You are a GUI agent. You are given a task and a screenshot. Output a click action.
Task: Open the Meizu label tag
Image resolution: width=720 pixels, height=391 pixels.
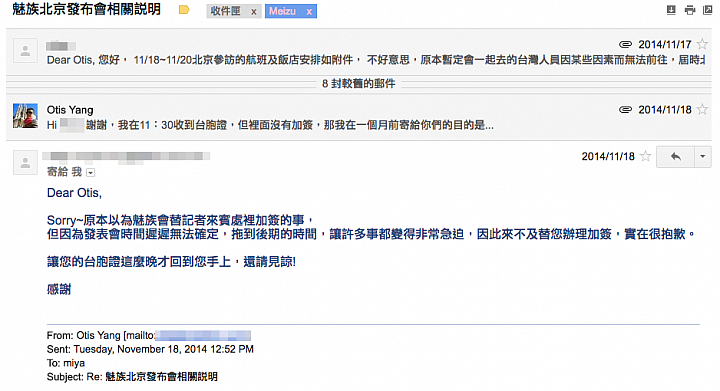click(282, 11)
